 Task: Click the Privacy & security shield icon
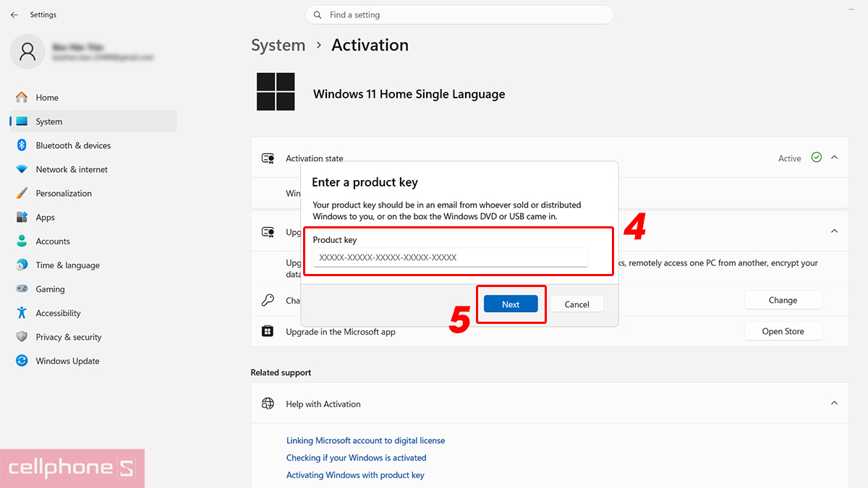22,337
